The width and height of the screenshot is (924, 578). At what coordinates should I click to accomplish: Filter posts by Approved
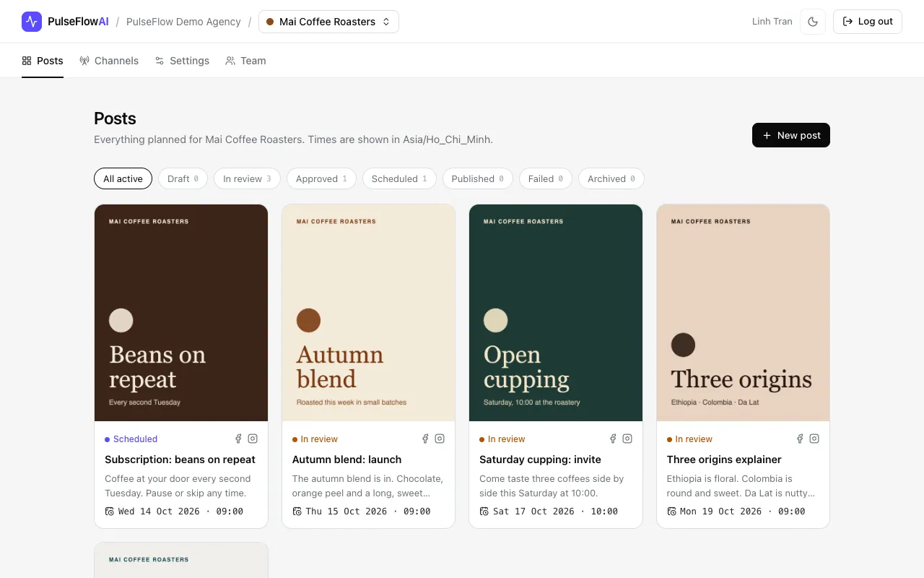click(321, 178)
